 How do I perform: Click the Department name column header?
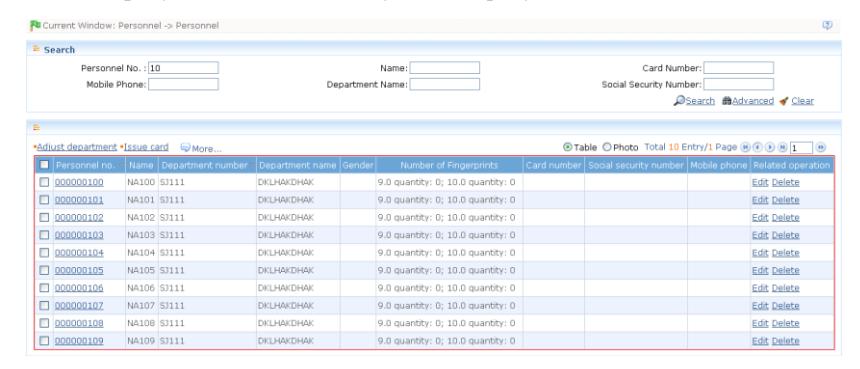point(298,165)
